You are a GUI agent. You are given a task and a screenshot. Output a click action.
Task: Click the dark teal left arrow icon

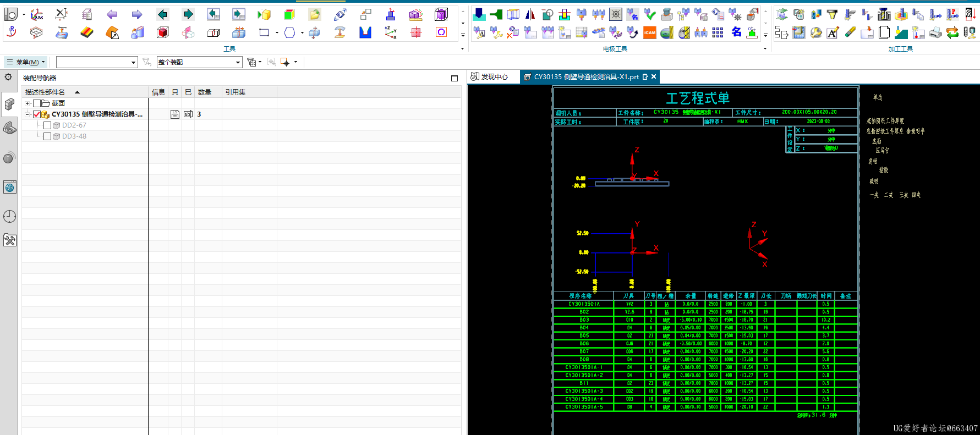point(162,15)
